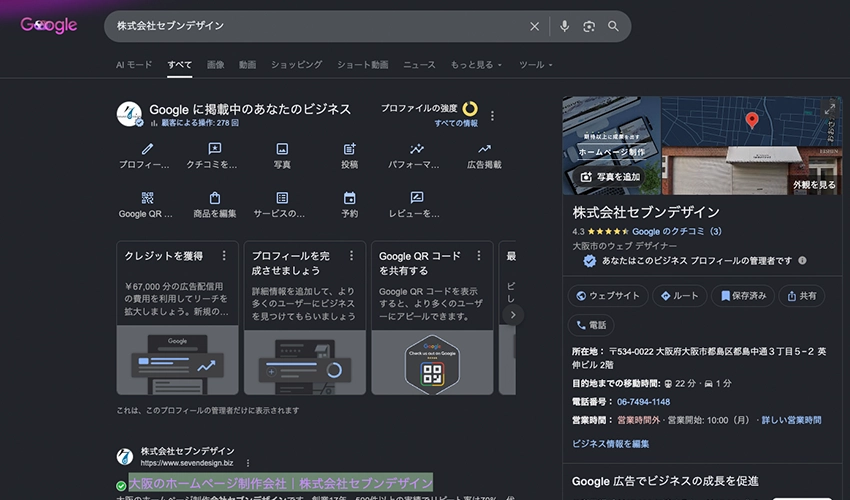This screenshot has height=500, width=850.
Task: Click the business profile logo avatar
Action: pyautogui.click(x=129, y=114)
